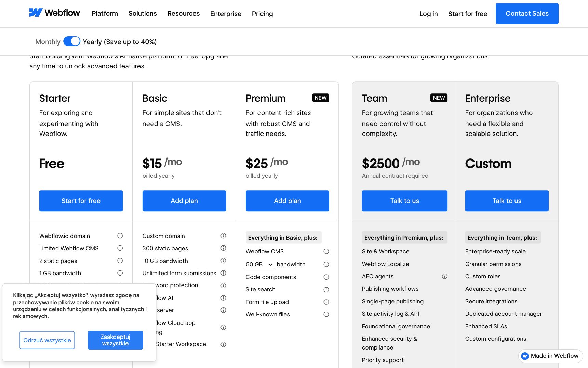Show info for 300 static pages

[223, 248]
